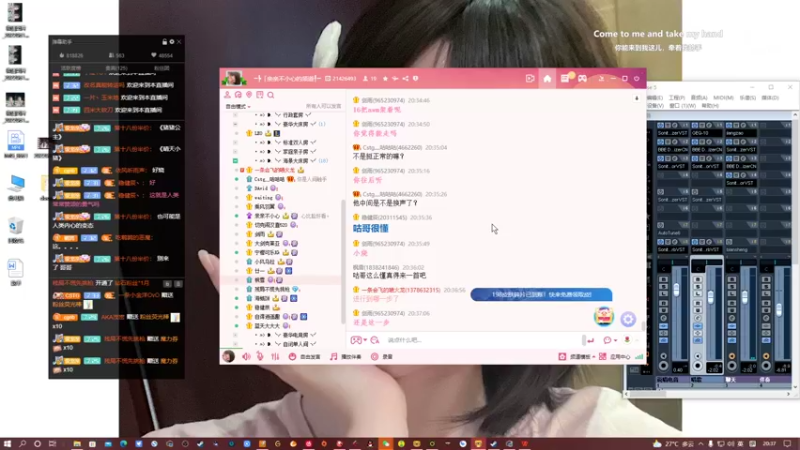Click the search magnifier above channel tree
The image size is (800, 450).
point(270,95)
